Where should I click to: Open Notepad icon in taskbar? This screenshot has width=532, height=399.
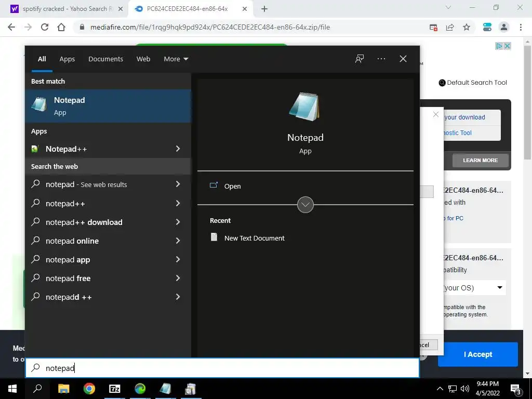click(x=165, y=389)
